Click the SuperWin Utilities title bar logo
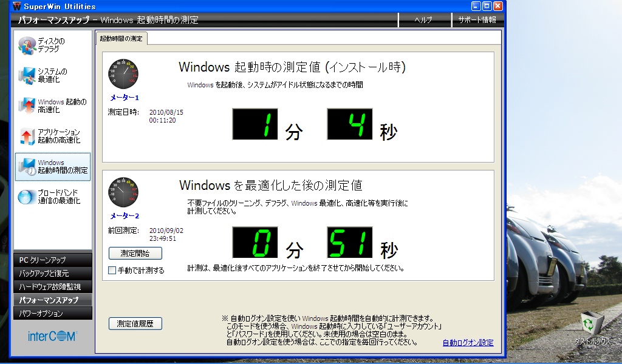Image resolution: width=622 pixels, height=364 pixels. (x=16, y=6)
